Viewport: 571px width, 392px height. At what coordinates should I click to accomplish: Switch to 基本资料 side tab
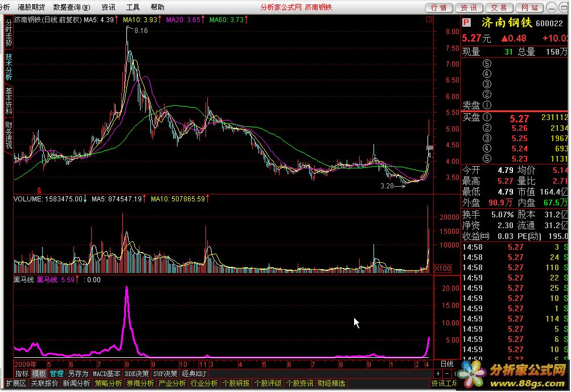pos(9,101)
